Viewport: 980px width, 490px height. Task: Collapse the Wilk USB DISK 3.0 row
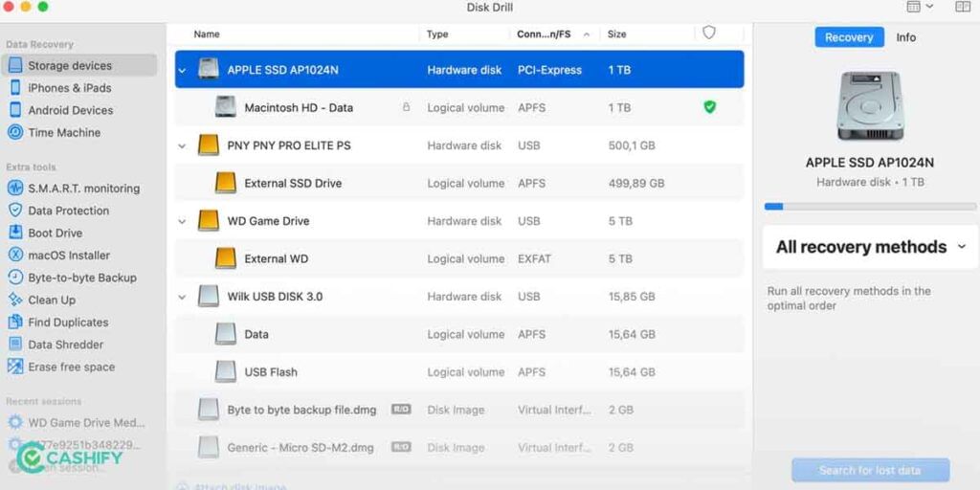(x=182, y=297)
